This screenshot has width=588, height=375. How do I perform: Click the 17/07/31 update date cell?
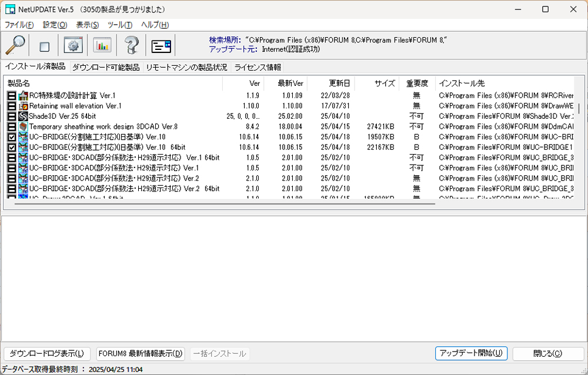tap(335, 106)
